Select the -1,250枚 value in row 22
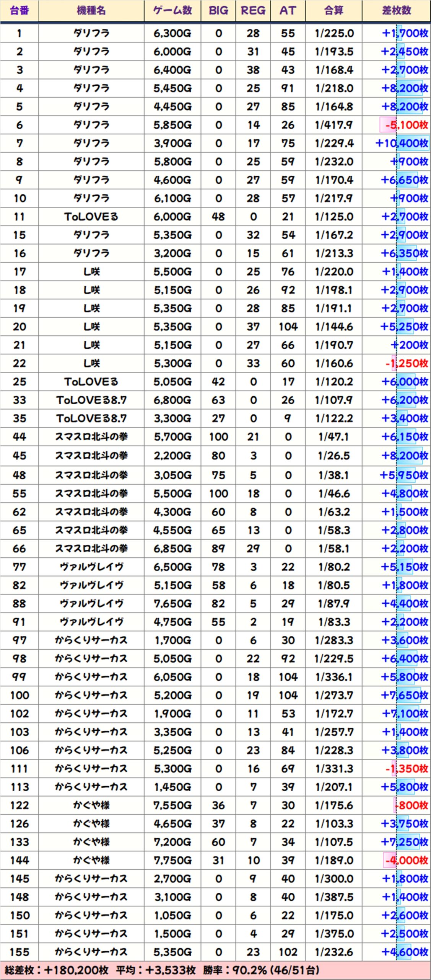This screenshot has height=980, width=431. click(407, 364)
